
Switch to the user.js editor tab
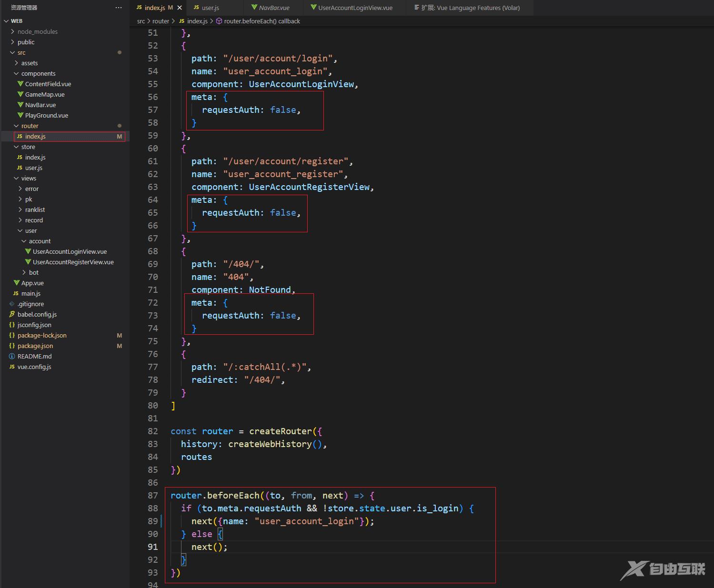(x=210, y=8)
